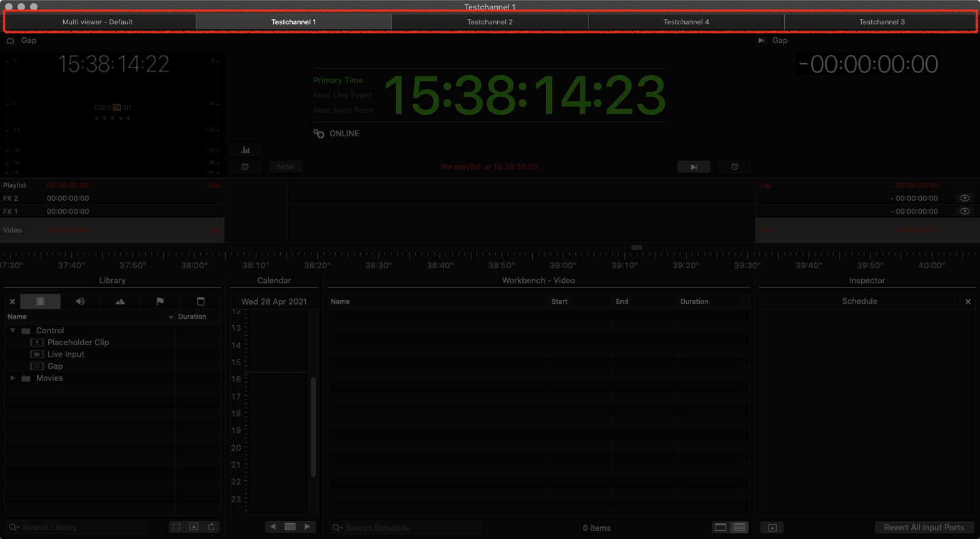Click the skip-to-next playback button

pyautogui.click(x=694, y=167)
